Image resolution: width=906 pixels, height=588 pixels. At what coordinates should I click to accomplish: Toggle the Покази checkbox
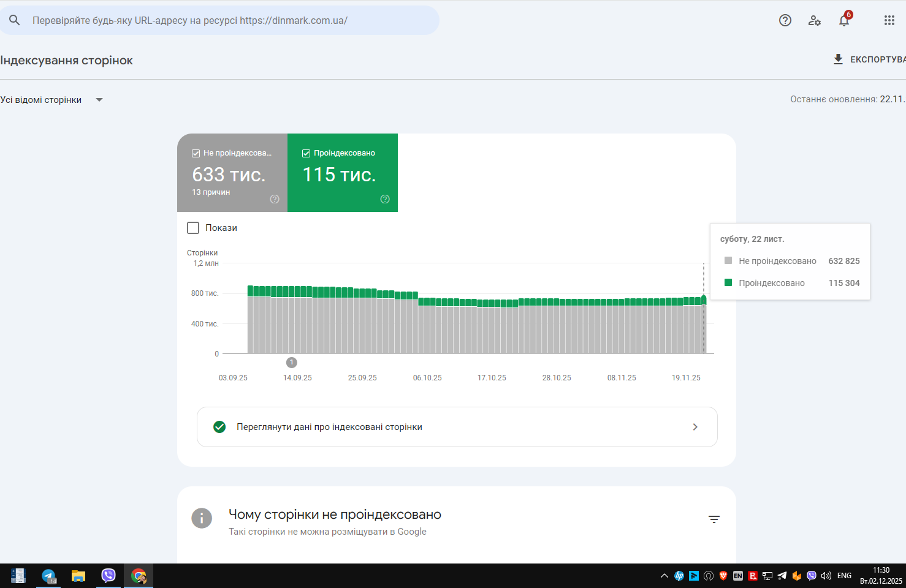click(193, 228)
